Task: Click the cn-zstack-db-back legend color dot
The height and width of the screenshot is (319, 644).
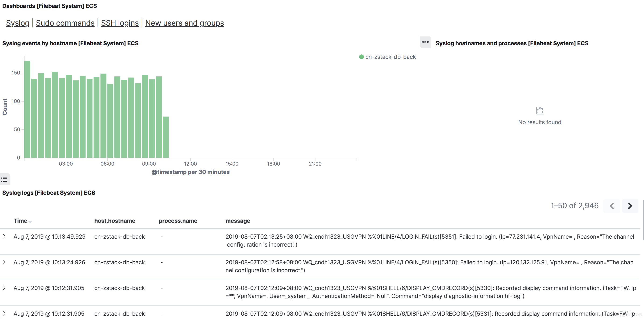Action: coord(361,57)
